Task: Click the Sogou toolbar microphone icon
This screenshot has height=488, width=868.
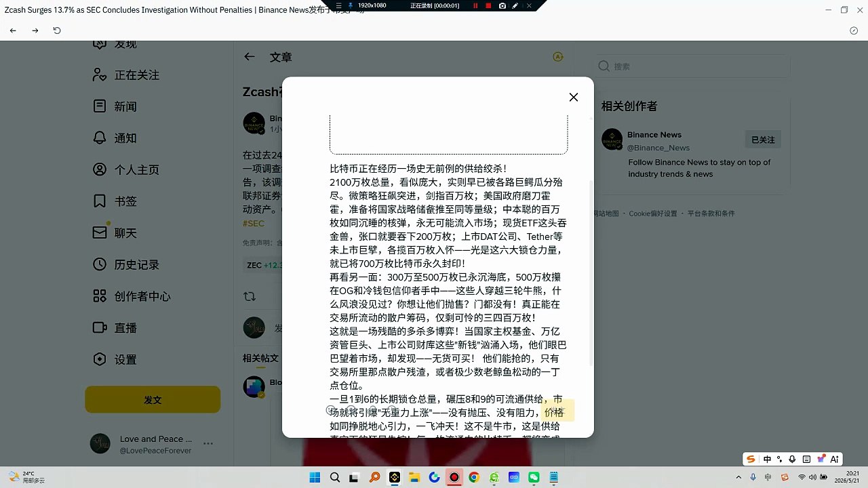Action: point(792,459)
